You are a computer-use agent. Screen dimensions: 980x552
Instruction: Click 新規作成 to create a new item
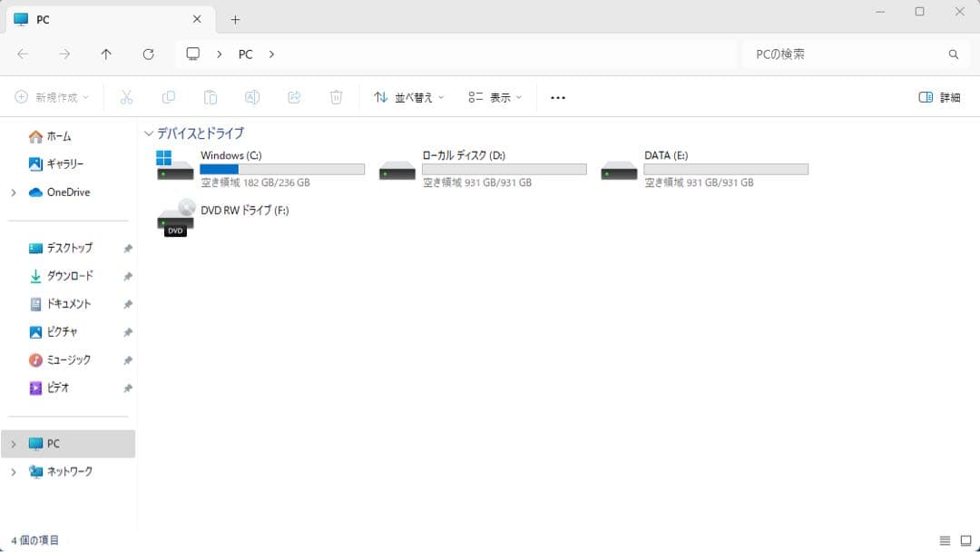[50, 97]
